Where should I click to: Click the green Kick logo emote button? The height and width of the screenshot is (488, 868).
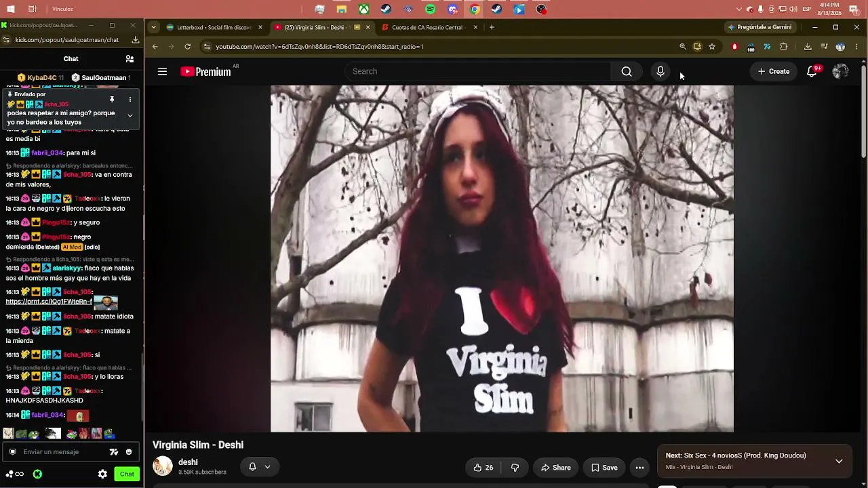pyautogui.click(x=37, y=474)
